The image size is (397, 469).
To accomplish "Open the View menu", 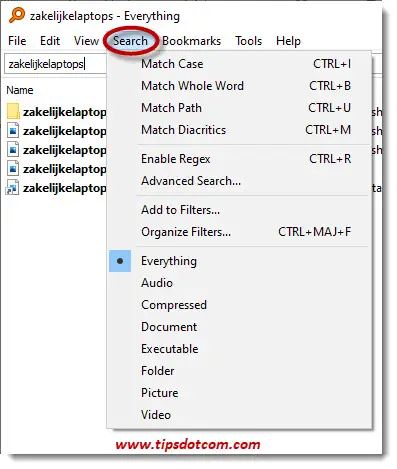I will 86,41.
